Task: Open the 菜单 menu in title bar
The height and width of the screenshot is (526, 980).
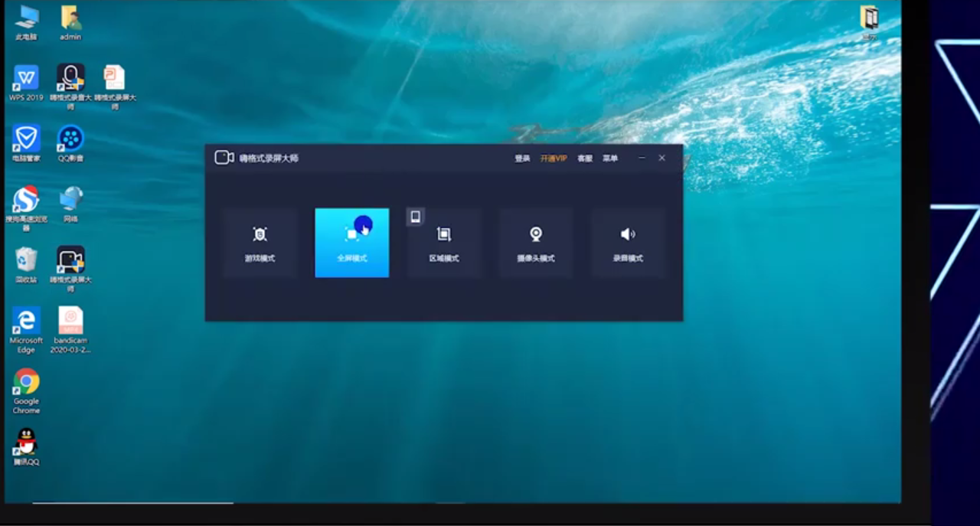Action: (x=610, y=158)
